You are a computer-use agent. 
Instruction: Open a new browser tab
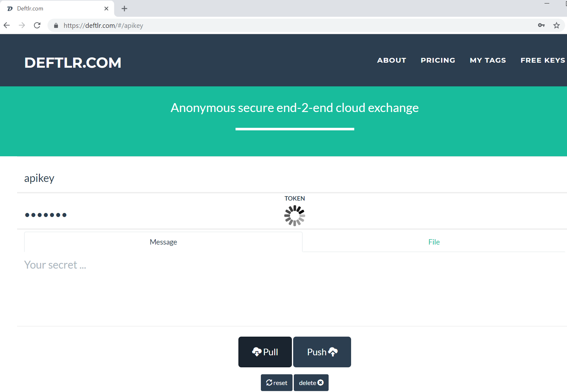(124, 9)
